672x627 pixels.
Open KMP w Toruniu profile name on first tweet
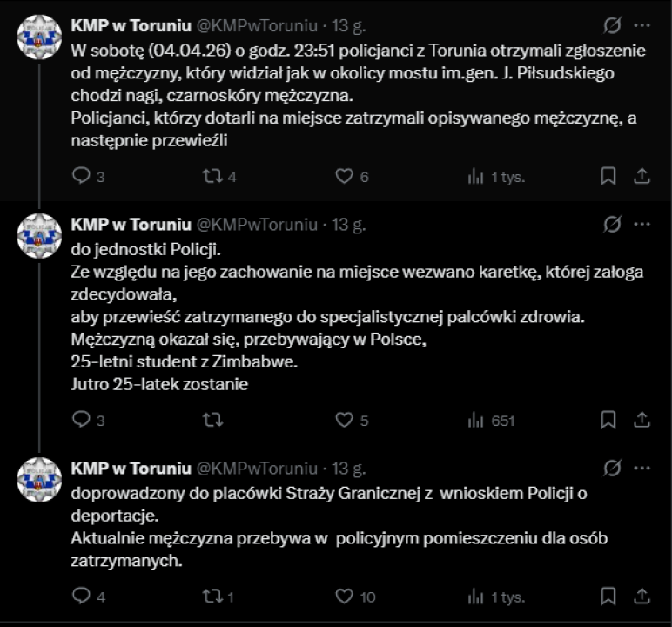coord(131,26)
